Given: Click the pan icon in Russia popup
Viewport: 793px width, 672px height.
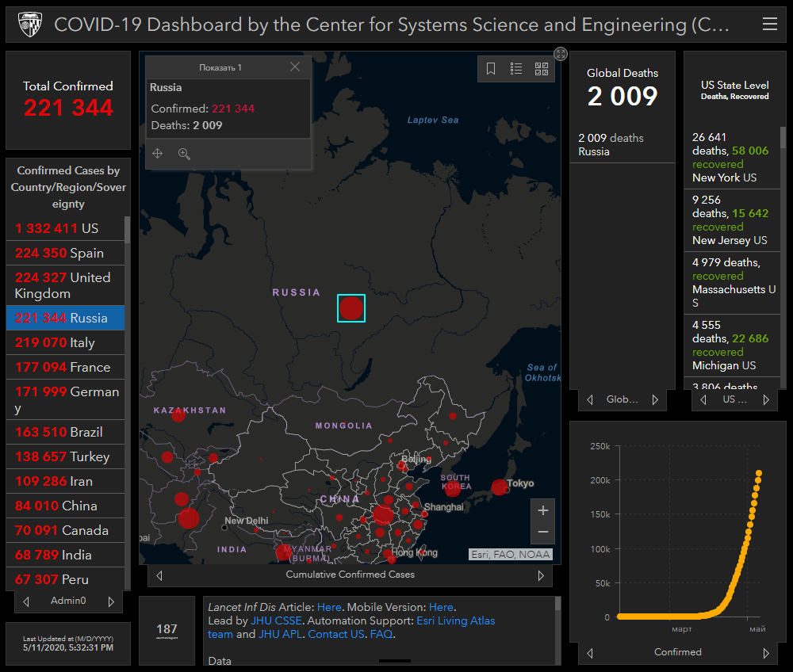Looking at the screenshot, I should coord(158,154).
